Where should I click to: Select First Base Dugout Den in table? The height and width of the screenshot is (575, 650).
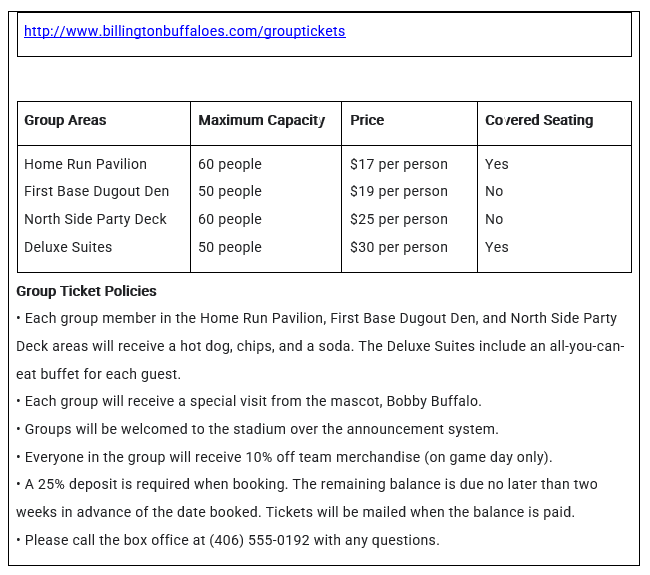97,191
